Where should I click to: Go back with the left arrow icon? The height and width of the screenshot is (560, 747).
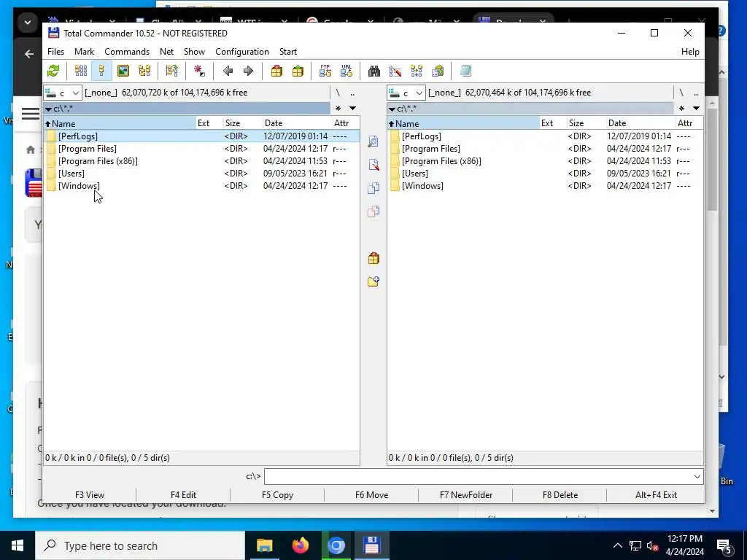tap(228, 71)
